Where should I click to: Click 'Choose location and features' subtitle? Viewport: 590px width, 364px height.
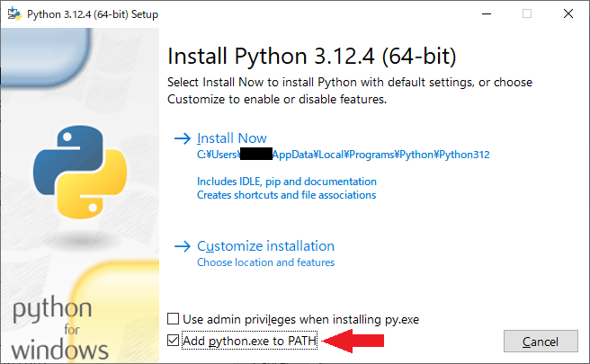[x=265, y=262]
